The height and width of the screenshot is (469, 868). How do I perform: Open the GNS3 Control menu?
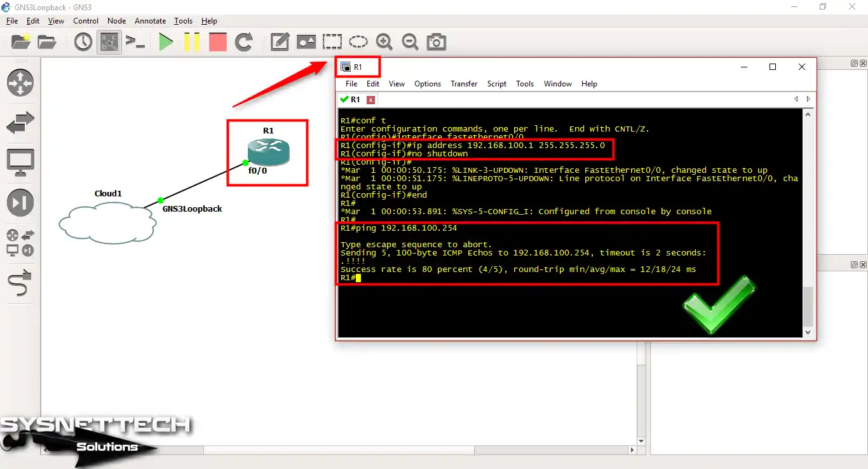(x=86, y=21)
